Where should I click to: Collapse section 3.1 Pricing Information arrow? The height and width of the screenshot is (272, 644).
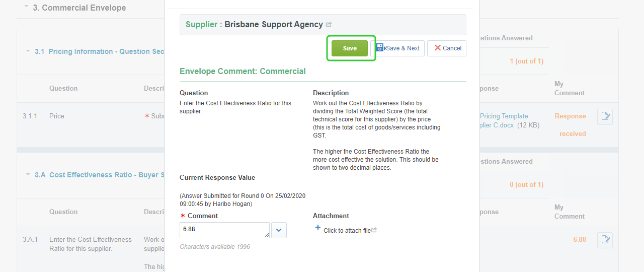point(28,51)
